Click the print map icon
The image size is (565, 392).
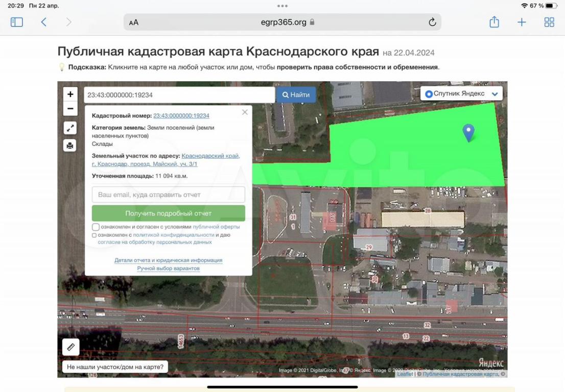pyautogui.click(x=70, y=146)
